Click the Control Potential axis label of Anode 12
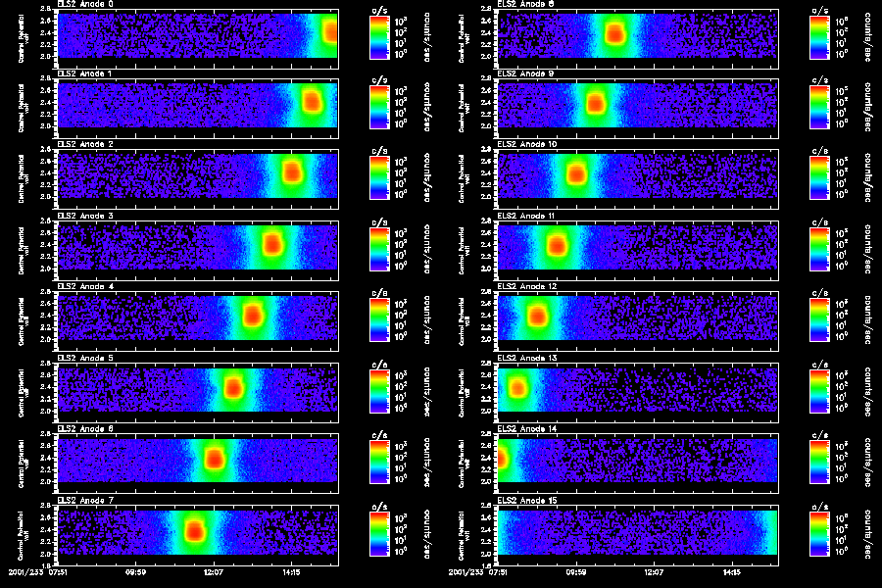 [464, 321]
